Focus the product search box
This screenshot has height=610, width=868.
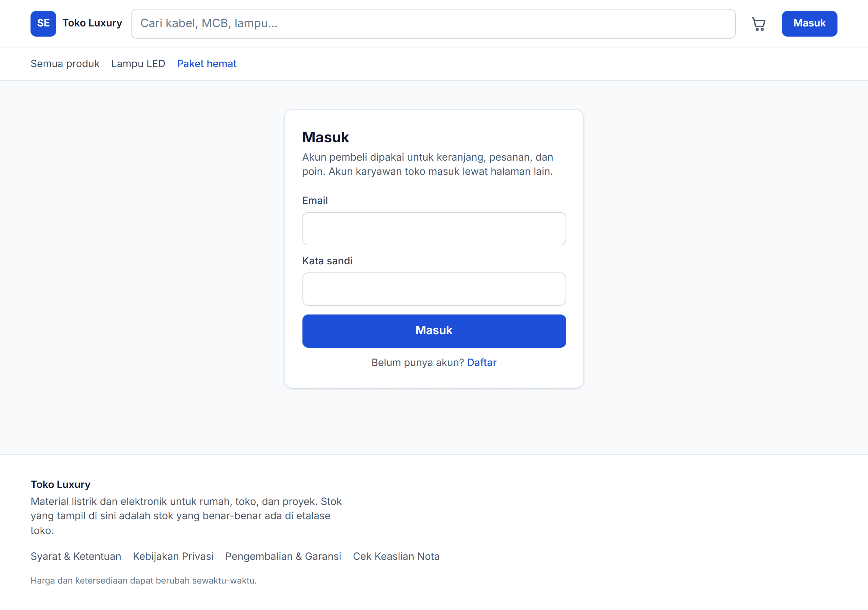tap(433, 23)
